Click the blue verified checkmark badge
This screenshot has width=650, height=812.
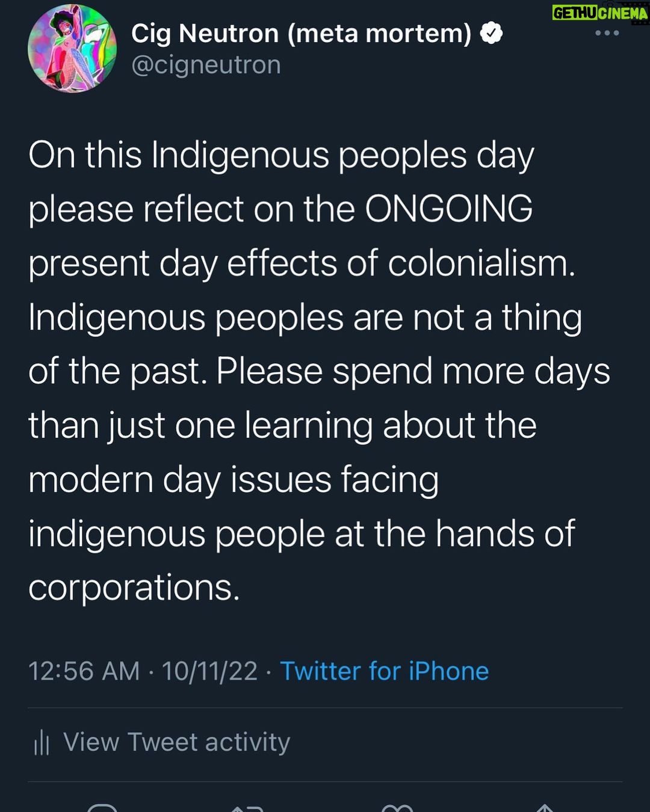(x=491, y=32)
